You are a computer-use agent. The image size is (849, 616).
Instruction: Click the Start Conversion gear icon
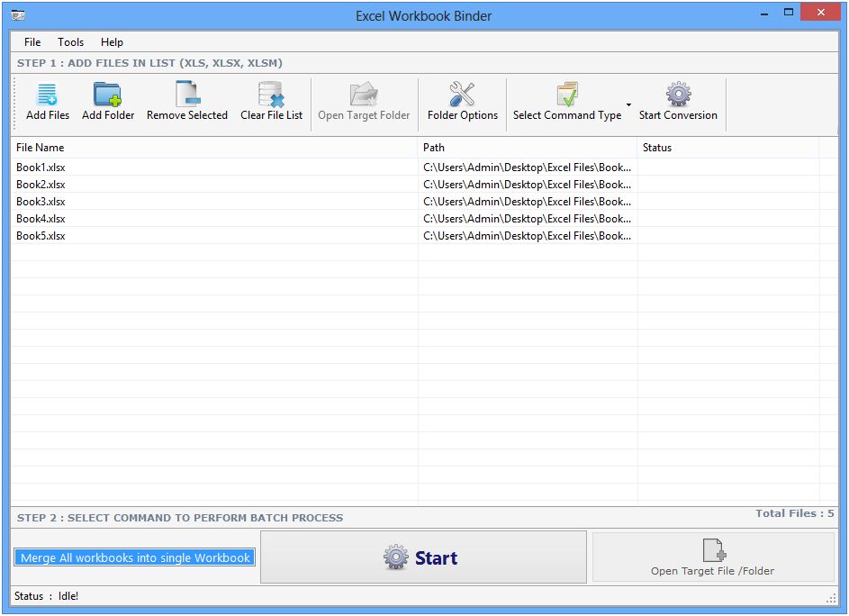pyautogui.click(x=678, y=95)
